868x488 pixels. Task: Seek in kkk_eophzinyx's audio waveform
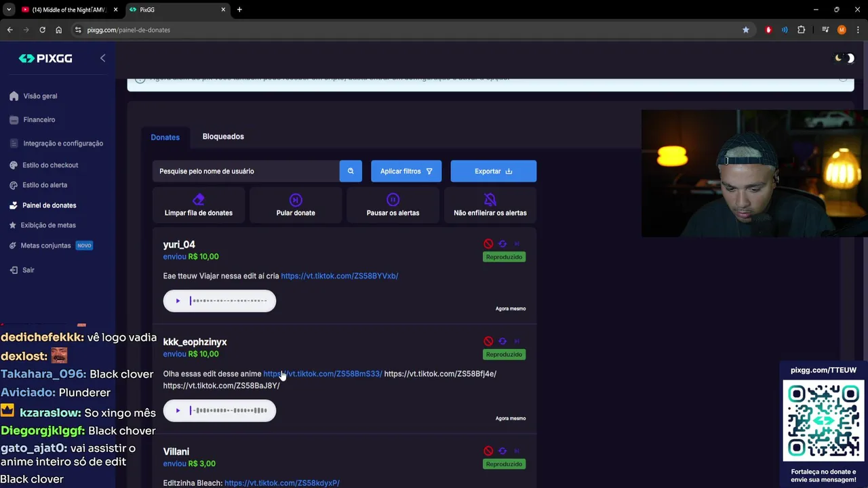(x=229, y=410)
